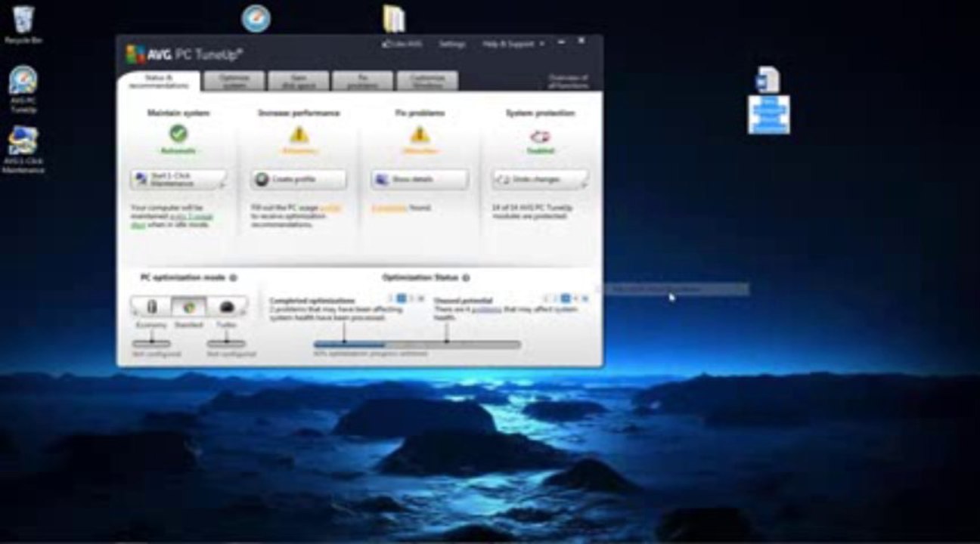Image resolution: width=980 pixels, height=544 pixels.
Task: Open the Recycle Bin desktop icon
Action: [23, 23]
